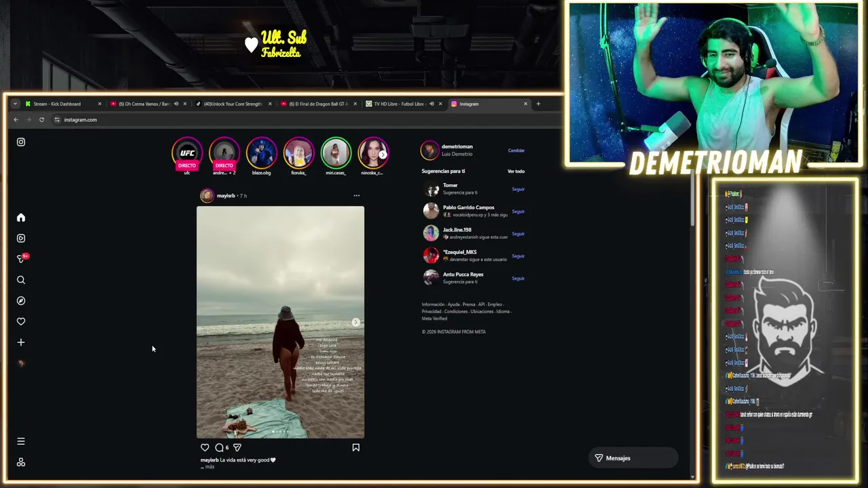Click the Ayuda footer link
Image resolution: width=868 pixels, height=488 pixels.
pyautogui.click(x=454, y=304)
